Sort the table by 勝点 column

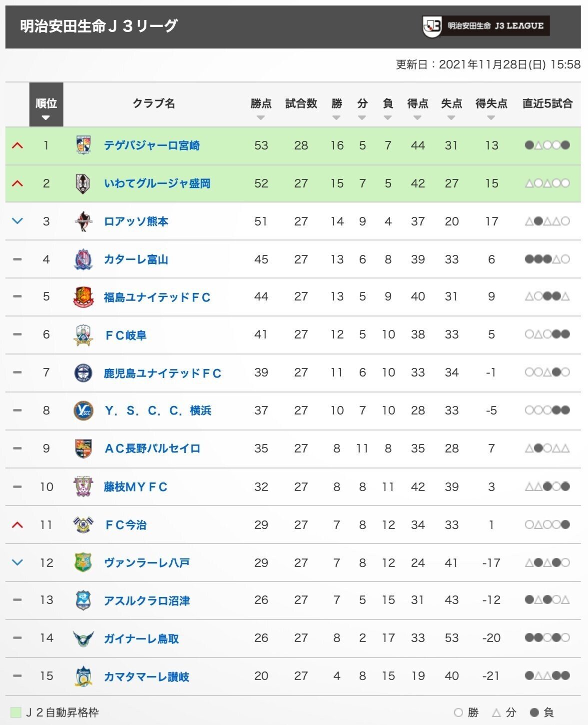pos(261,117)
